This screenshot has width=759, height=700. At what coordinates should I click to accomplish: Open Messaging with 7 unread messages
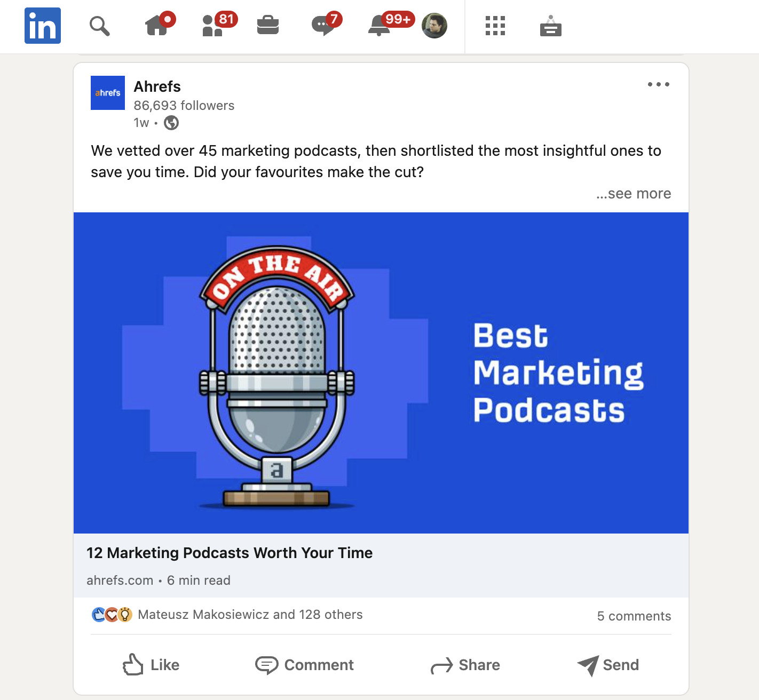(x=323, y=26)
